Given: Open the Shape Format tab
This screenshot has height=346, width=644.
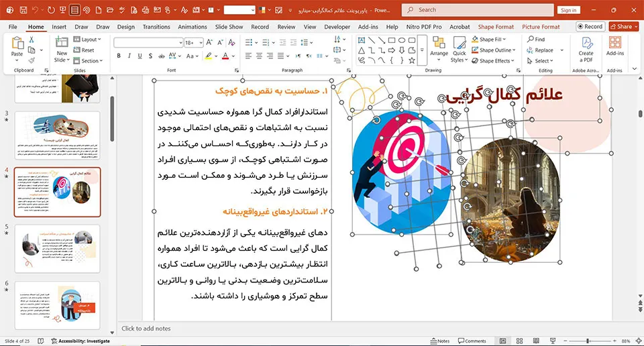Looking at the screenshot, I should tap(496, 27).
